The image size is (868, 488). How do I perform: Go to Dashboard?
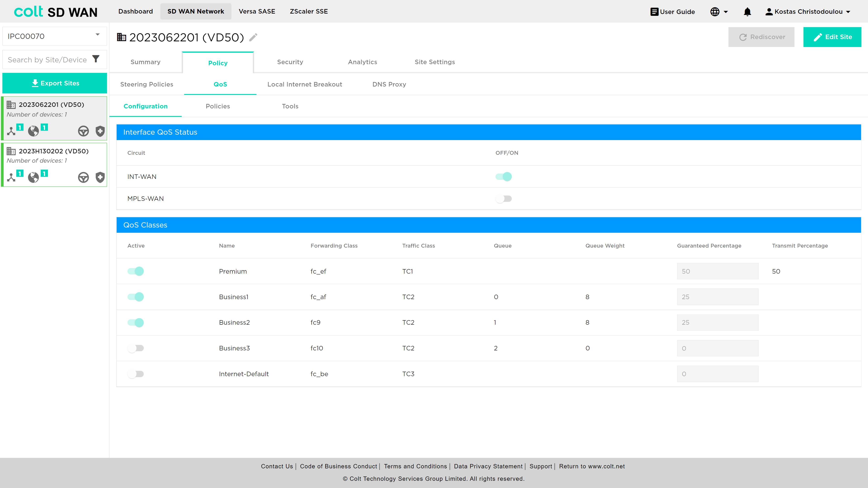[135, 12]
